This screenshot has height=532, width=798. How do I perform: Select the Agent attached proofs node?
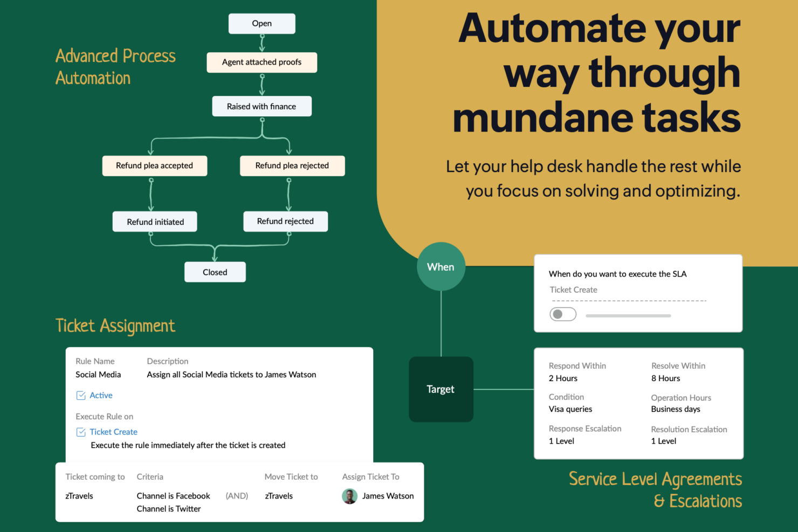(262, 63)
